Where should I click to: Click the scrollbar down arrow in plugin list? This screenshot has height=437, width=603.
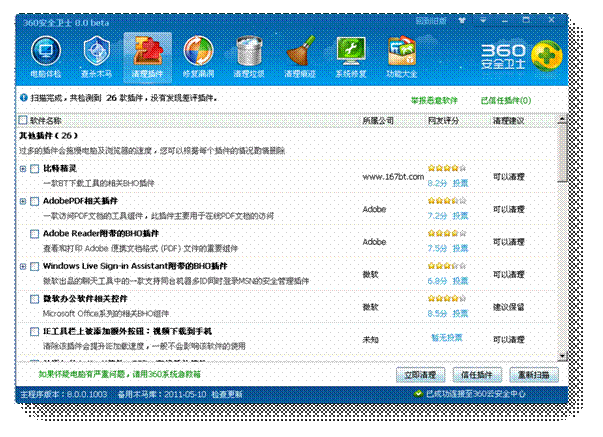562,357
